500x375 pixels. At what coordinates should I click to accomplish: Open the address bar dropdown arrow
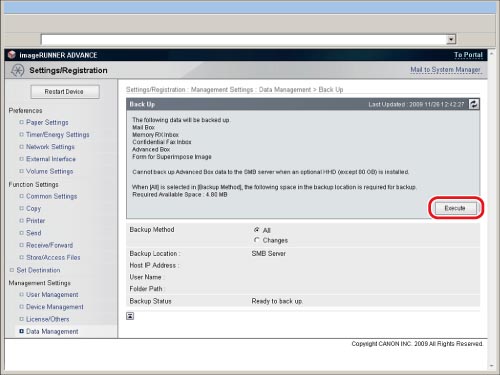click(x=451, y=39)
